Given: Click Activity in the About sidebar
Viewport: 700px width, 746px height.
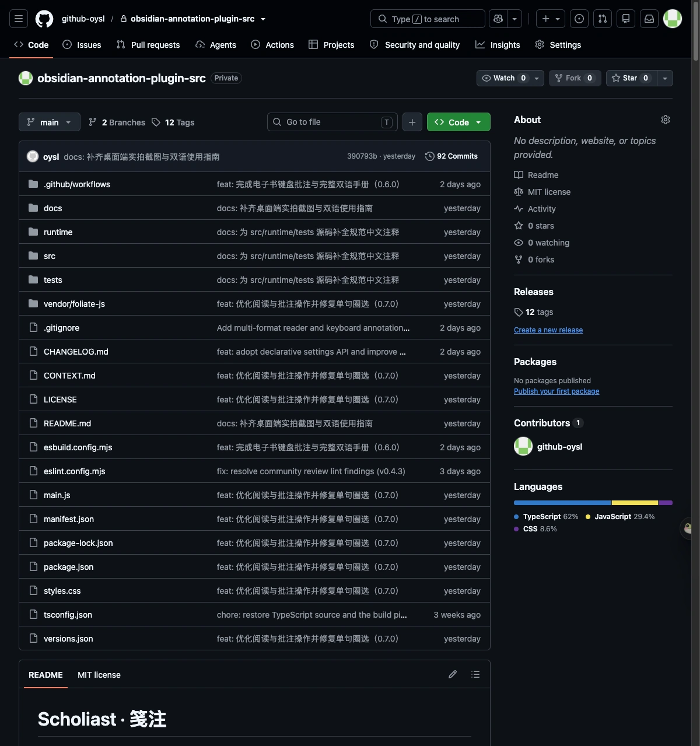Looking at the screenshot, I should click(x=541, y=209).
